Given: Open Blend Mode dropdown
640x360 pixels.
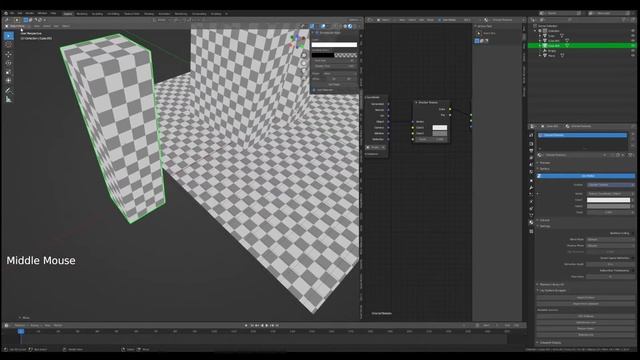Looking at the screenshot, I should pos(611,240).
